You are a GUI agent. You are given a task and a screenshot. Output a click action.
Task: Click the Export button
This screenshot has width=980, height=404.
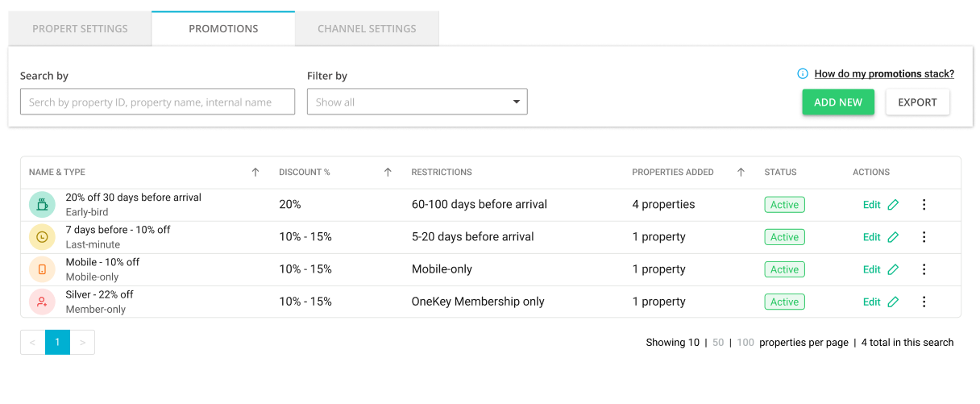pos(917,102)
